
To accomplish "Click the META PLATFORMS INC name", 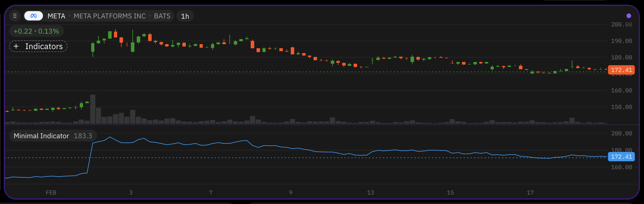I will (110, 16).
